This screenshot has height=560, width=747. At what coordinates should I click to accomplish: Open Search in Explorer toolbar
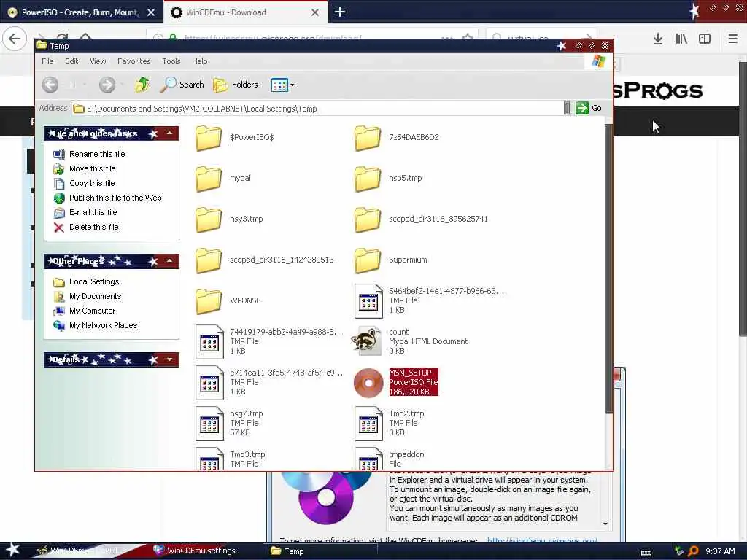[x=182, y=85]
